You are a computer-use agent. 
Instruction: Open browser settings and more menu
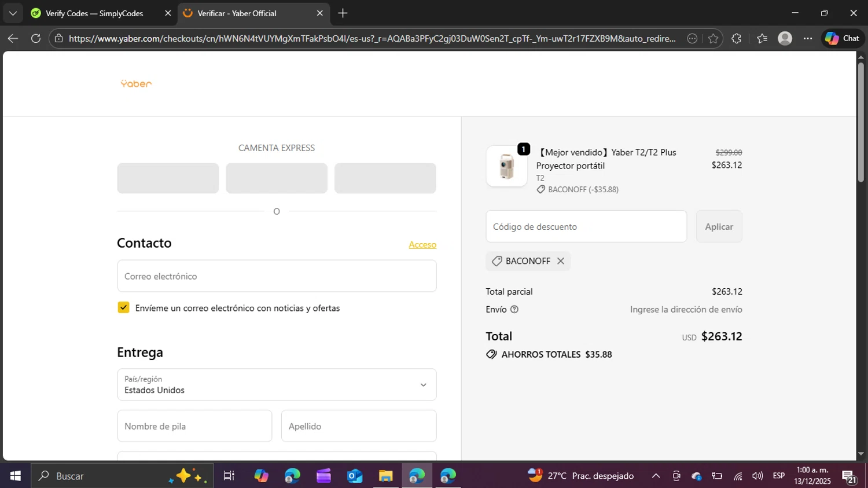[x=808, y=39]
